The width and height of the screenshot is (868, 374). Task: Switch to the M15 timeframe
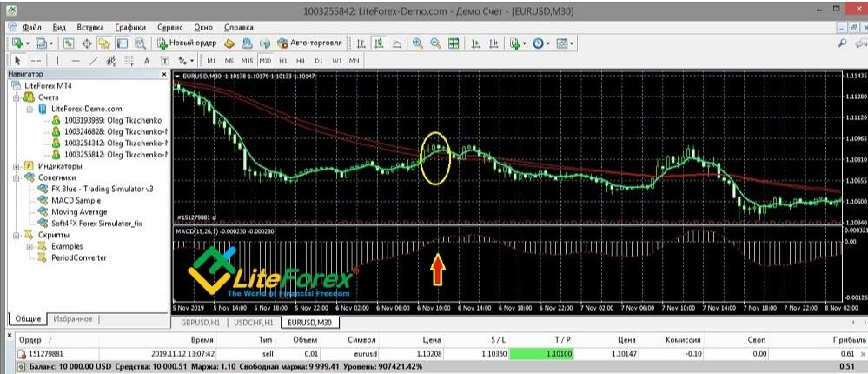[x=247, y=60]
